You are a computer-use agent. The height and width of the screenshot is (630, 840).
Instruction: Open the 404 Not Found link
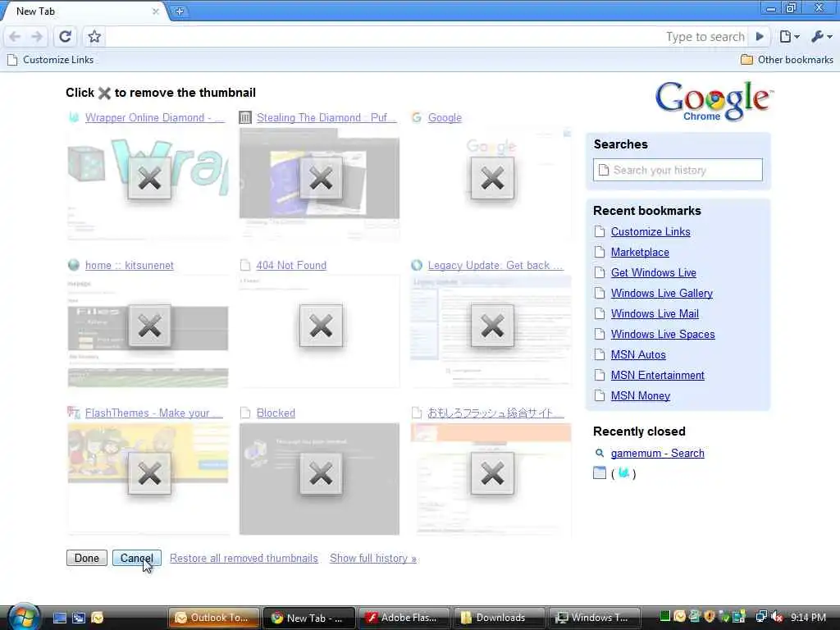coord(291,265)
